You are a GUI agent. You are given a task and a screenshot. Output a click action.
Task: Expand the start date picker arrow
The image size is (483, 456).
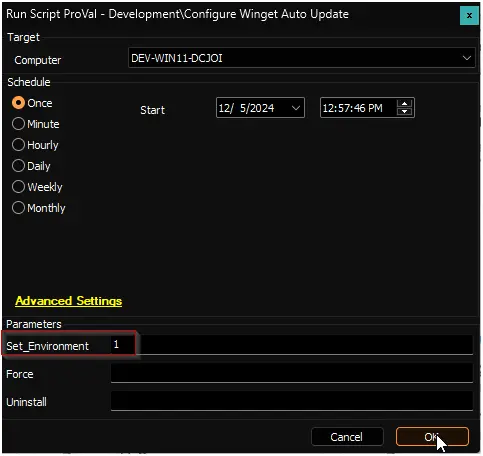click(295, 108)
